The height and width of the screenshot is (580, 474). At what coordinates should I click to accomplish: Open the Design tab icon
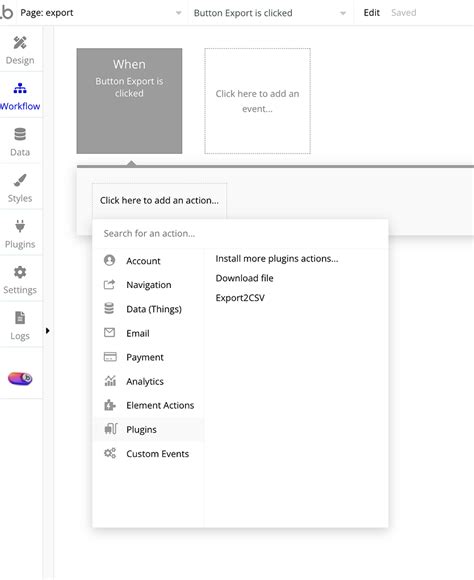coord(20,43)
